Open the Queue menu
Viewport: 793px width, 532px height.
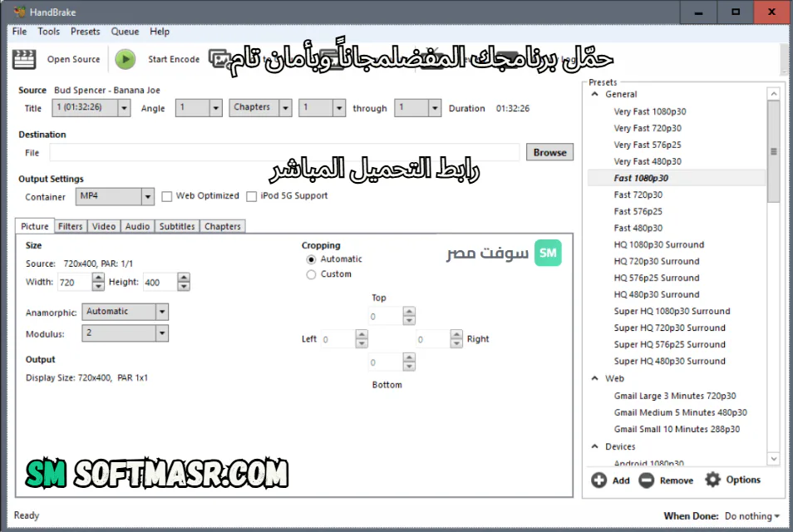point(125,32)
